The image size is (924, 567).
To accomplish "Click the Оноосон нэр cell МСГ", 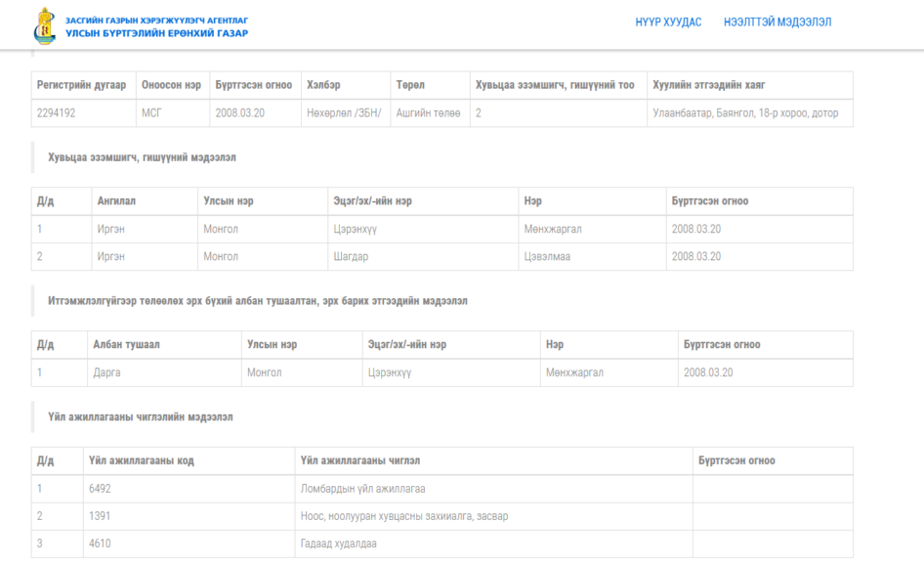I will [x=173, y=113].
